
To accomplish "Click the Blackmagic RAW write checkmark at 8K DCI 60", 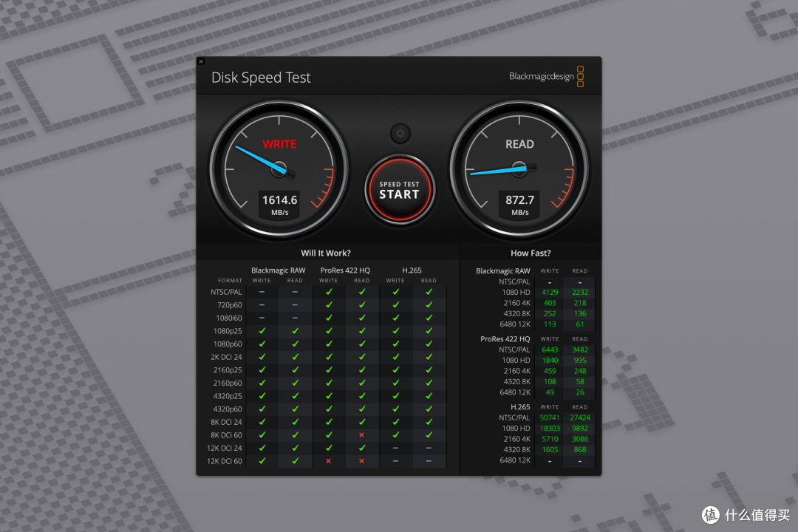I will point(262,435).
